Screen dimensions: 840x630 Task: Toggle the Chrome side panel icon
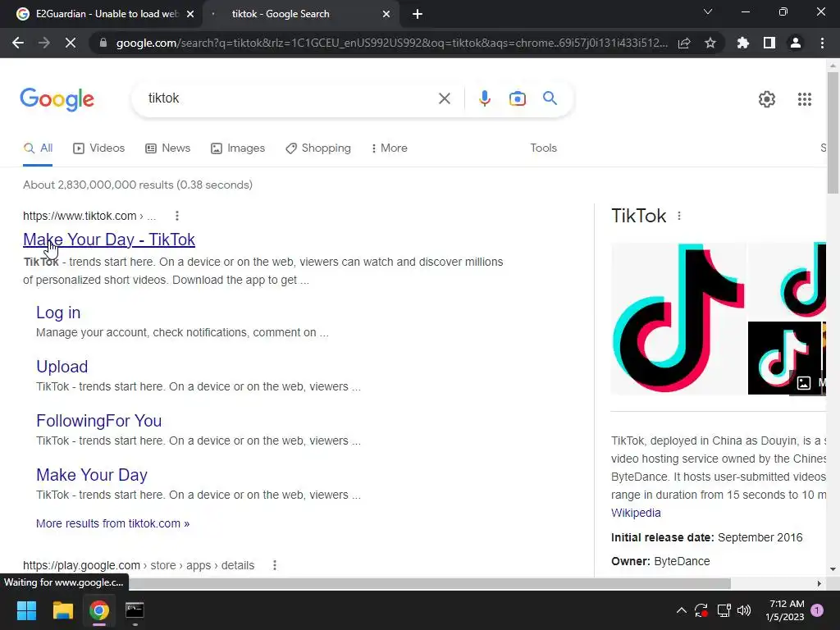(769, 43)
